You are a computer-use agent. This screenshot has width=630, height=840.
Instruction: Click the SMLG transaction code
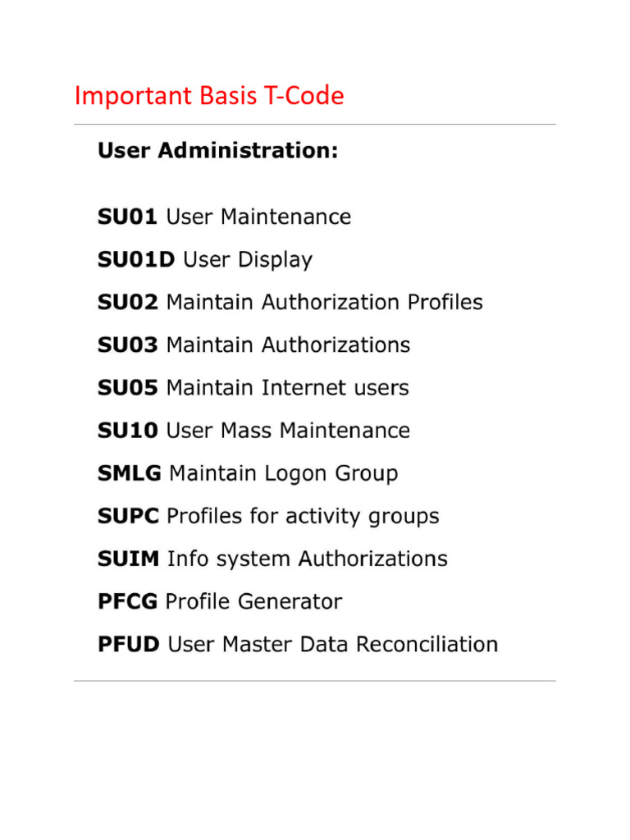tap(130, 474)
